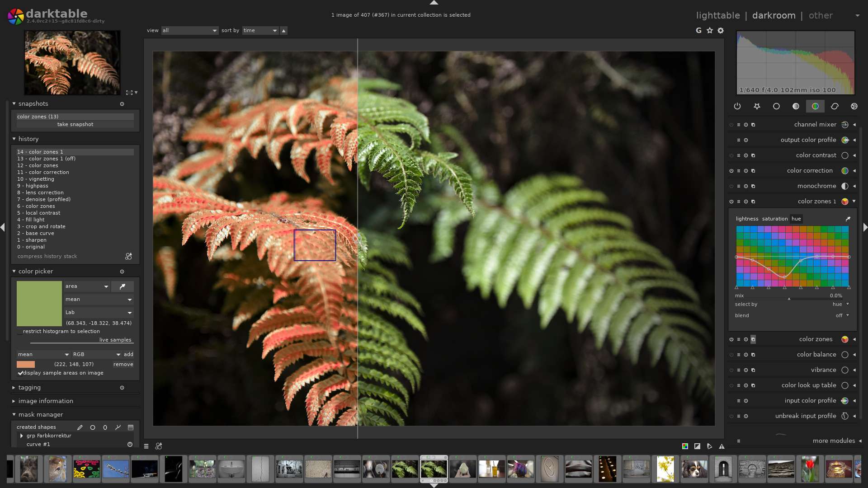Select the fern thumbnail in filmstrip
868x488 pixels.
point(434,469)
